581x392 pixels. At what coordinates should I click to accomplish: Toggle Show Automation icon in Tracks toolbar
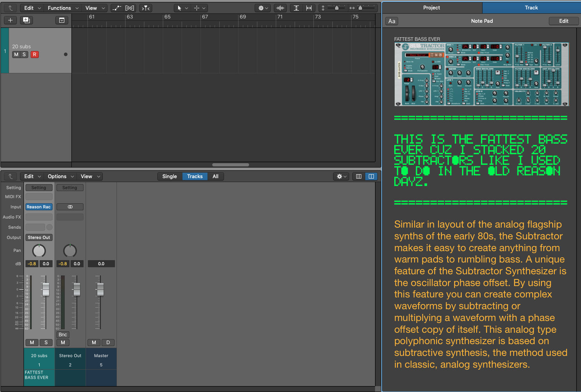click(117, 8)
